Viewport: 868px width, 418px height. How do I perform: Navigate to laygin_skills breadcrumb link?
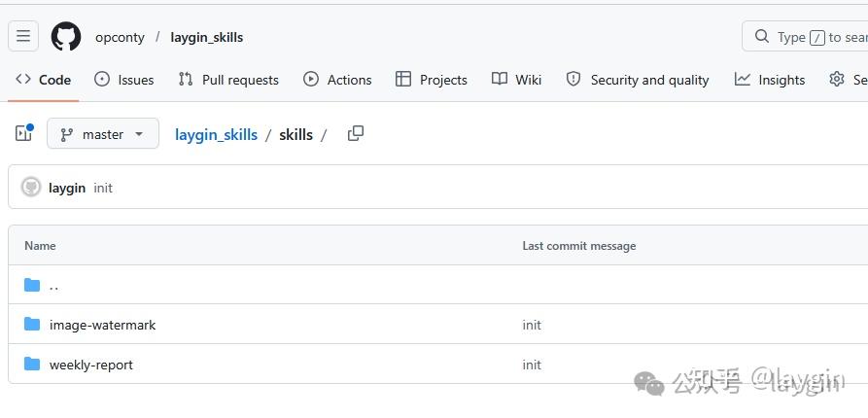pyautogui.click(x=216, y=134)
